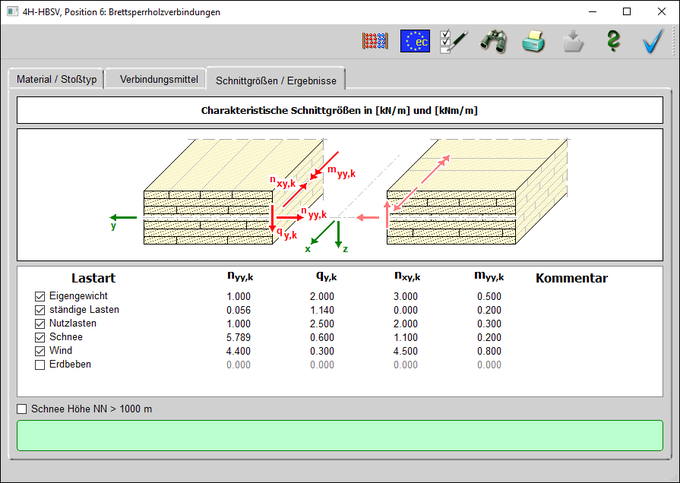Toggle Schnee Höhe NN > 1000 m checkbox
Viewport: 680px width, 483px height.
[22, 409]
